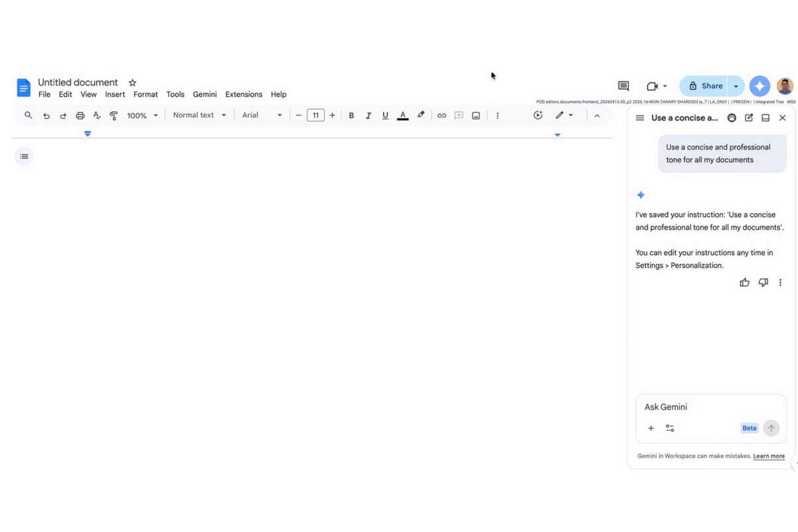Click the right indent ruler marker
The height and width of the screenshot is (532, 798).
coord(557,134)
